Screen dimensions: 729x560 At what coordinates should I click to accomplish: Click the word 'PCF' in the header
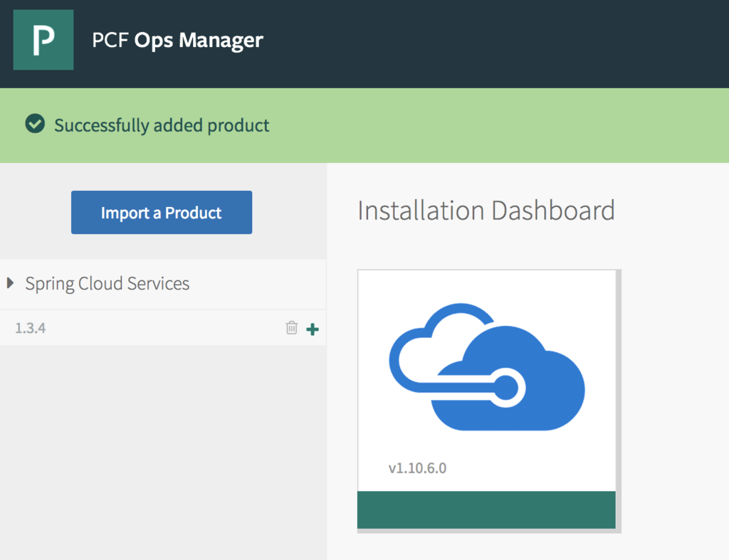click(x=110, y=41)
